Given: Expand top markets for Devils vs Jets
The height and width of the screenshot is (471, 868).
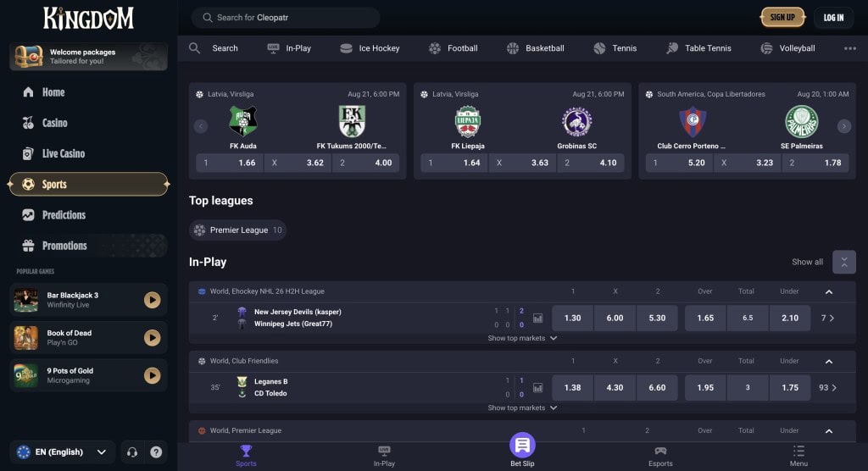Looking at the screenshot, I should point(522,338).
